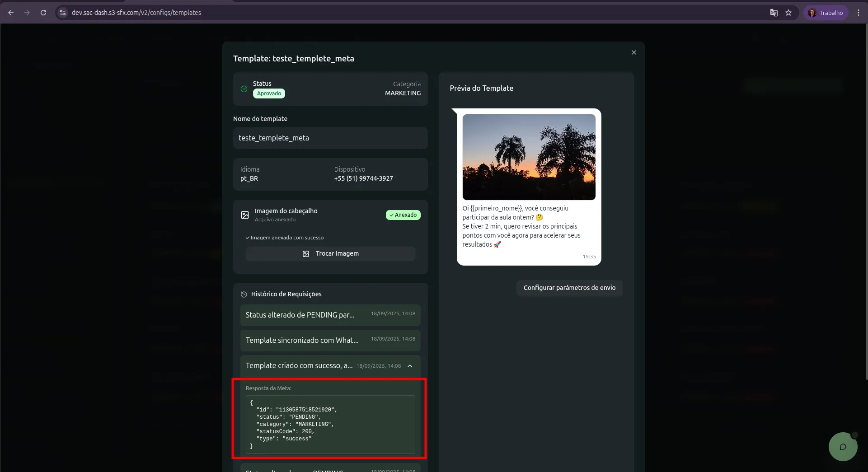
Task: Bookmark this page with star icon
Action: tap(788, 13)
